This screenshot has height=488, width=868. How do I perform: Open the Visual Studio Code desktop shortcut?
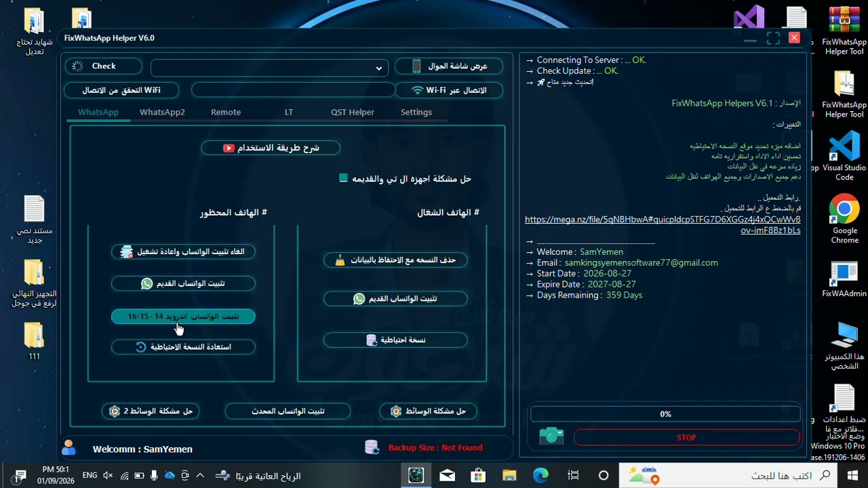(x=844, y=157)
